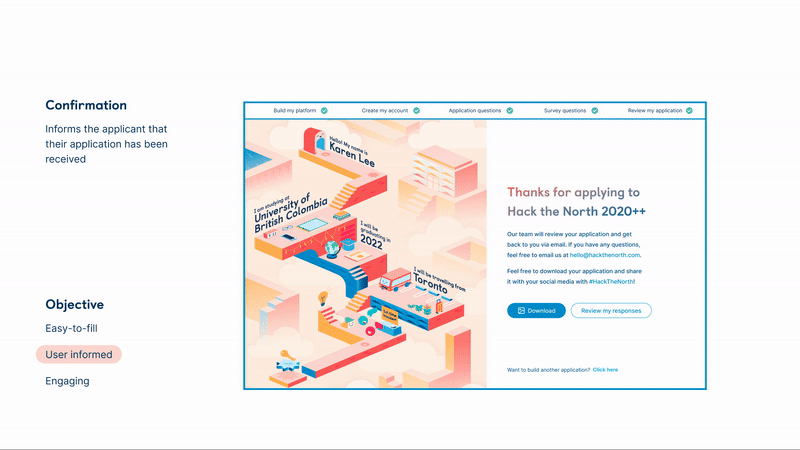
Task: Click the Review my responses button
Action: 611,310
